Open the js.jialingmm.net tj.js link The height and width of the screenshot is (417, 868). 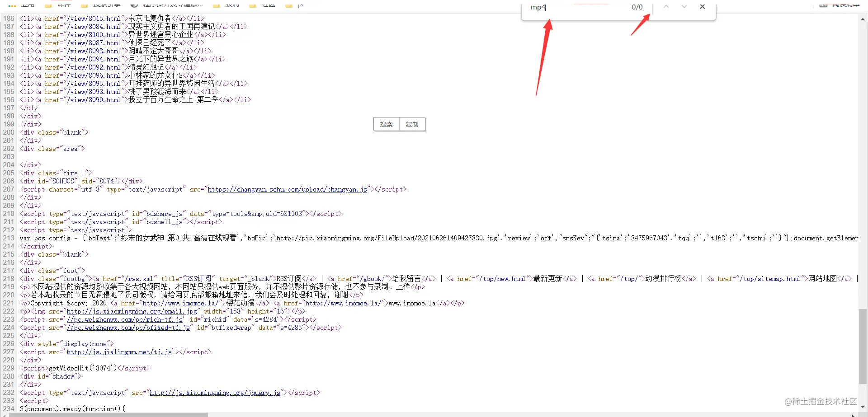[119, 352]
